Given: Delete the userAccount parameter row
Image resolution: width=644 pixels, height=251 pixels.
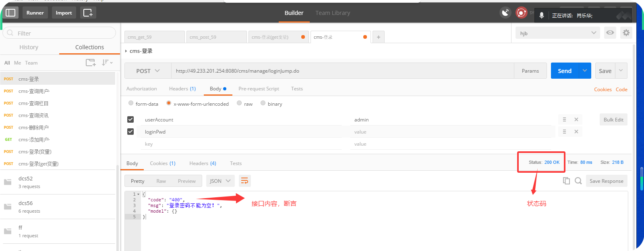Looking at the screenshot, I should (576, 119).
